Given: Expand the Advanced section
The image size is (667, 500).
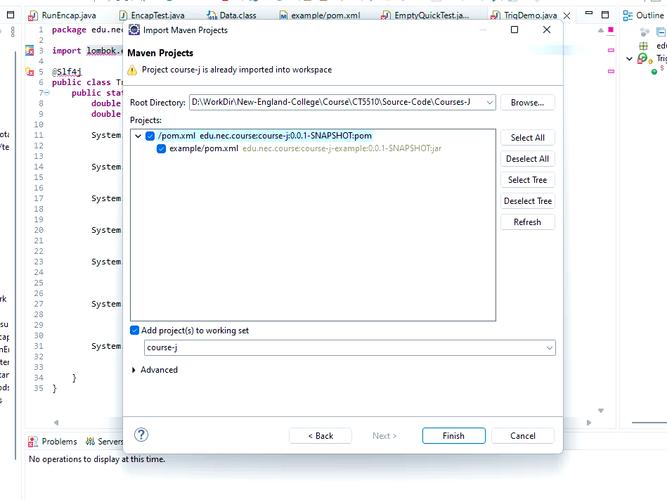Looking at the screenshot, I should pos(135,370).
